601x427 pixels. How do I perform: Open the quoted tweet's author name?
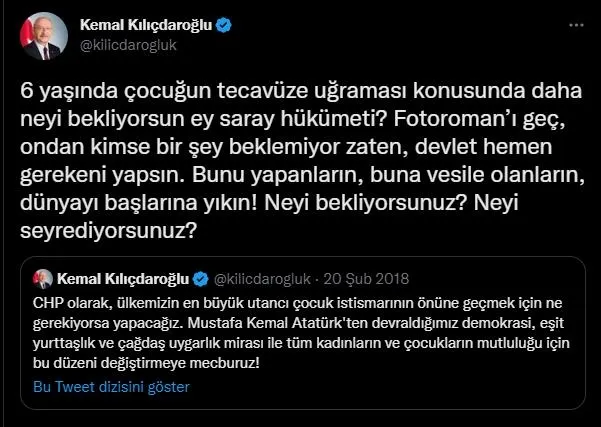coord(123,277)
